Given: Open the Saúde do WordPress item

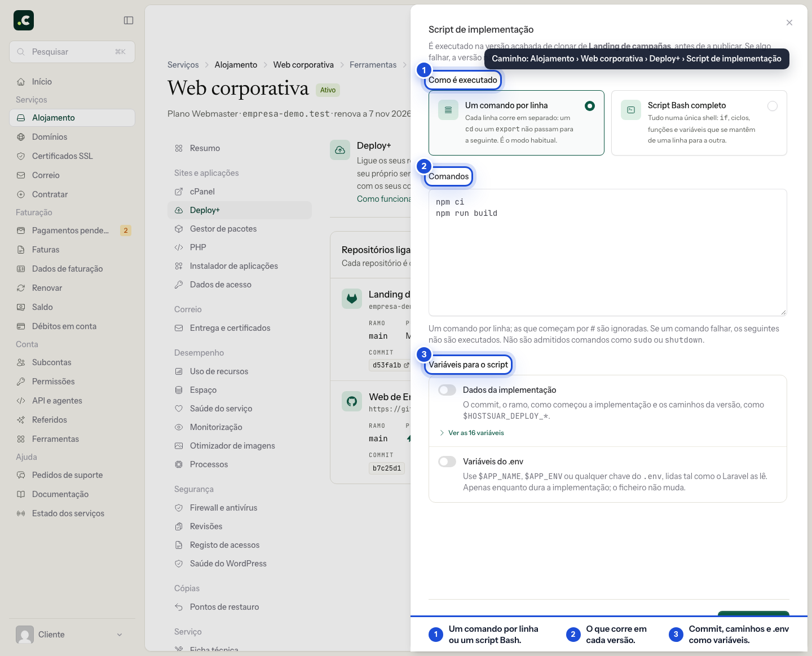Looking at the screenshot, I should pyautogui.click(x=240, y=564).
